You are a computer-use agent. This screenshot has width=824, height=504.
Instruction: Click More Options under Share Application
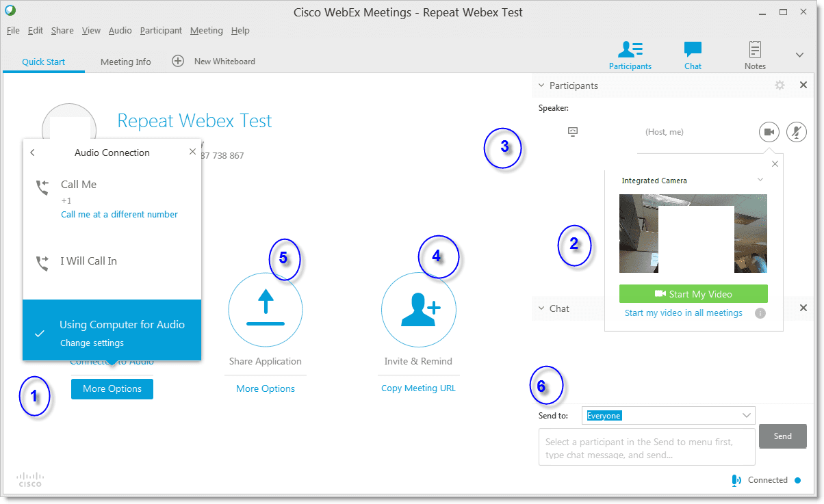pos(266,388)
